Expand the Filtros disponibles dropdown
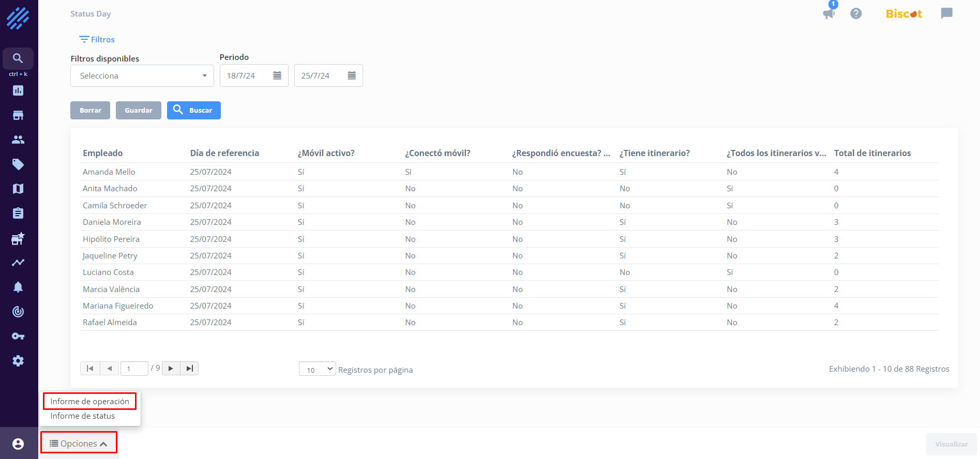This screenshot has width=980, height=459. tap(142, 76)
